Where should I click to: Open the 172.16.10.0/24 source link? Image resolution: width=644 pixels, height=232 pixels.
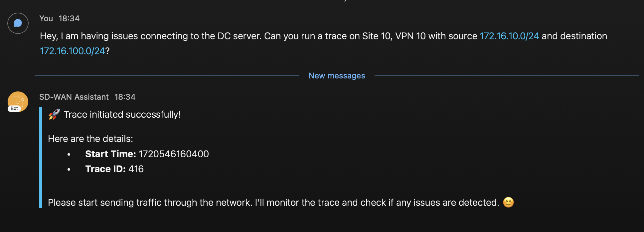509,36
